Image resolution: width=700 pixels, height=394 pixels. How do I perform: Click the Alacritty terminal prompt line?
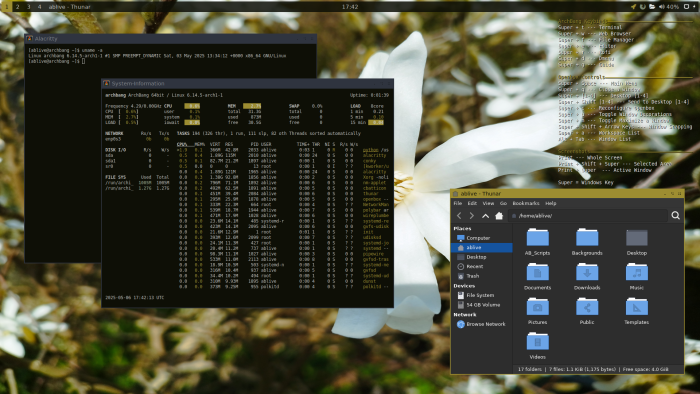(x=57, y=61)
